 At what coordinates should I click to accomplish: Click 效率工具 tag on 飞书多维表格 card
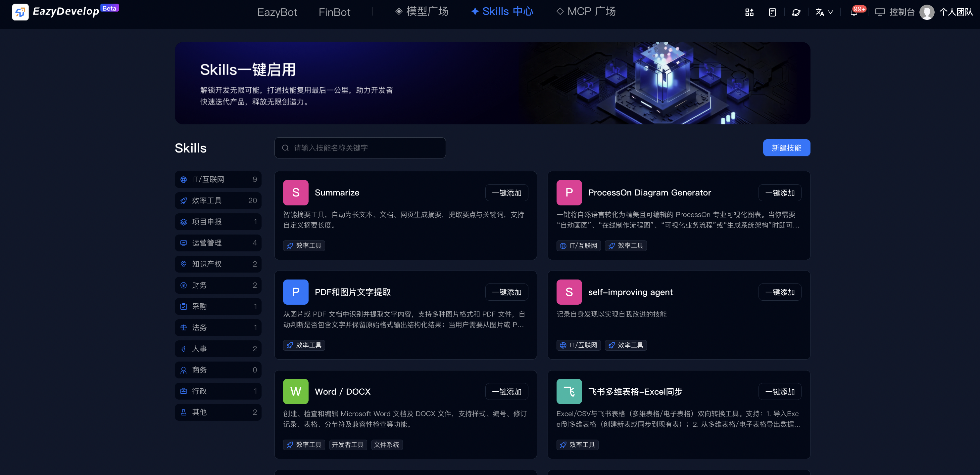pyautogui.click(x=577, y=445)
